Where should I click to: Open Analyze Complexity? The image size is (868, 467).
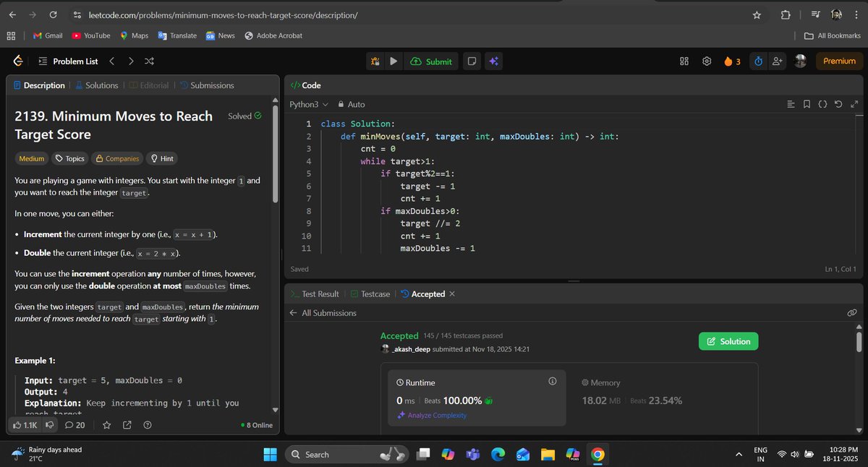click(x=432, y=416)
